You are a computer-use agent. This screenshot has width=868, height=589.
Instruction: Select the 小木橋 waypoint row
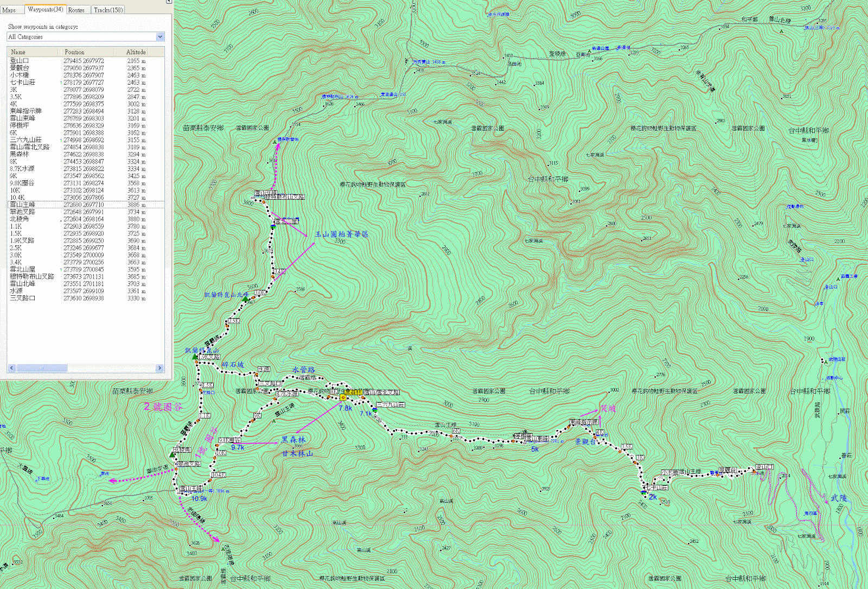[86, 75]
